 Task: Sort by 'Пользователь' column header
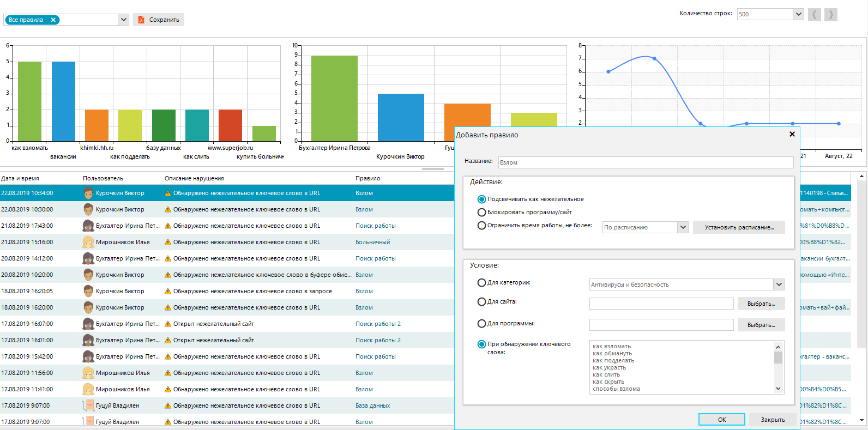pyautogui.click(x=103, y=178)
